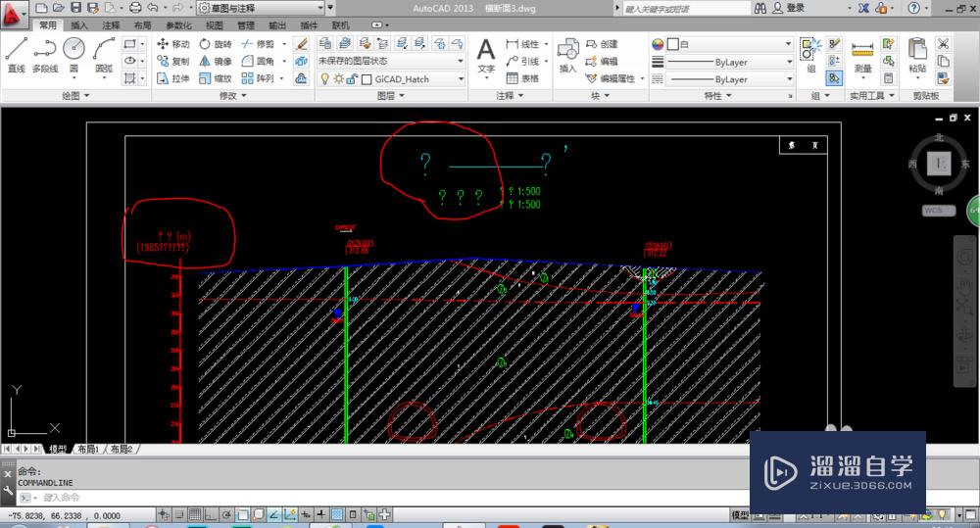Open the 注释 (Annotate) ribbon tab
The width and height of the screenshot is (980, 528).
[x=111, y=25]
